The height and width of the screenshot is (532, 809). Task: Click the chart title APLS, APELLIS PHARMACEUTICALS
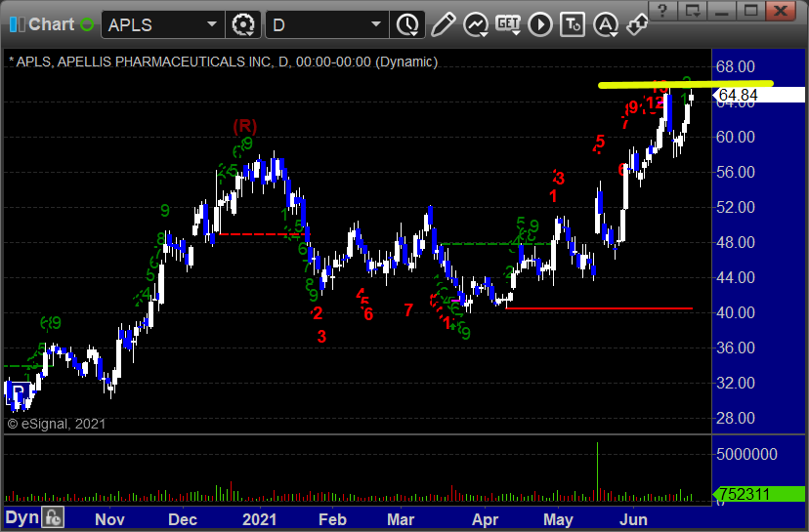(x=223, y=61)
